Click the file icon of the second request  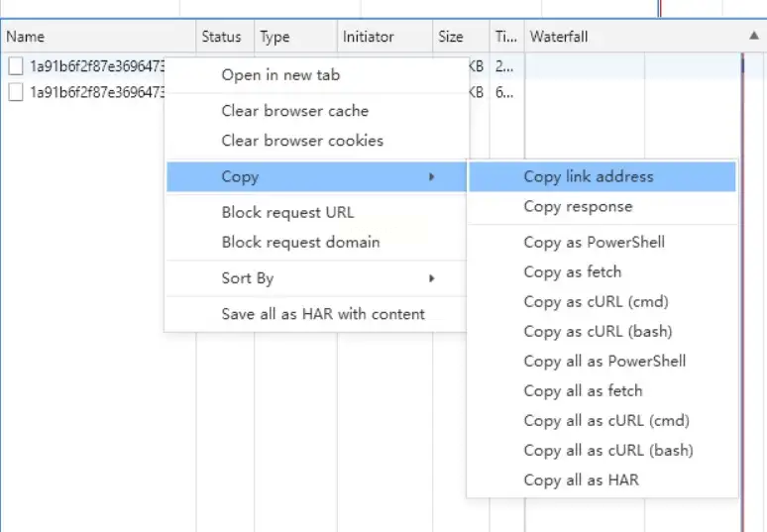(x=16, y=92)
